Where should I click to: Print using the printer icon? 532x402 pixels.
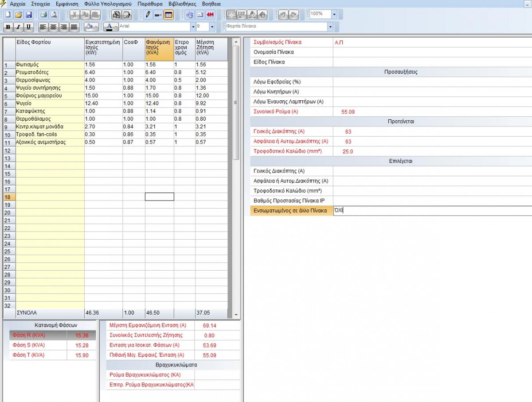click(44, 15)
